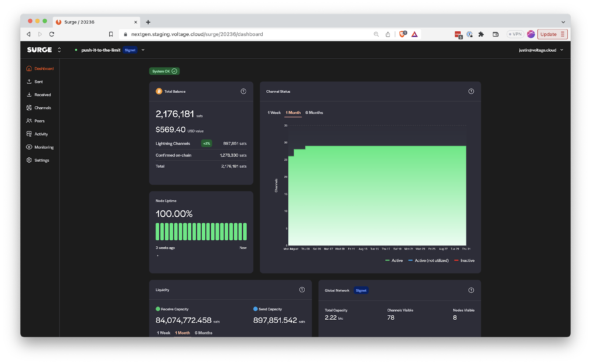Select 6 Months tab in Liquidity
The width and height of the screenshot is (591, 364).
204,333
